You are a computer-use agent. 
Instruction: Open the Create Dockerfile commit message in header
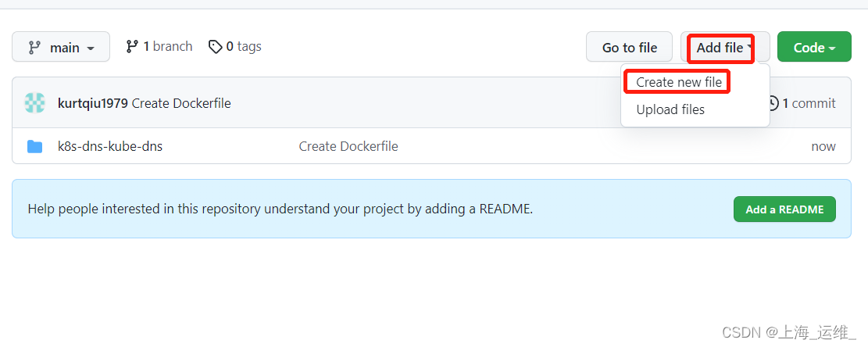point(181,103)
